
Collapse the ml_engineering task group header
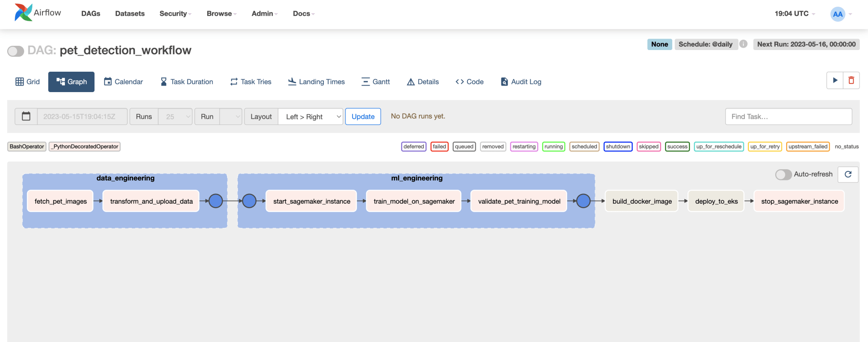(417, 178)
